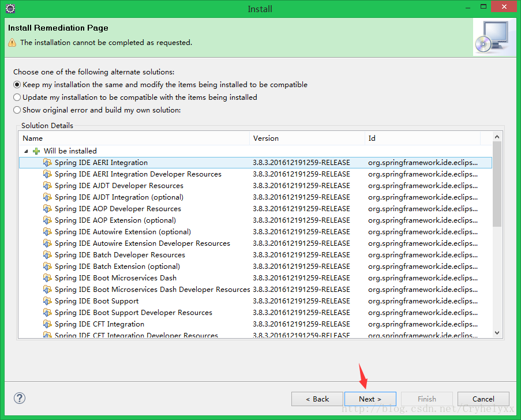The height and width of the screenshot is (420, 521).
Task: Select Spring IDE AJDT Developer Resources row
Action: tap(256, 185)
